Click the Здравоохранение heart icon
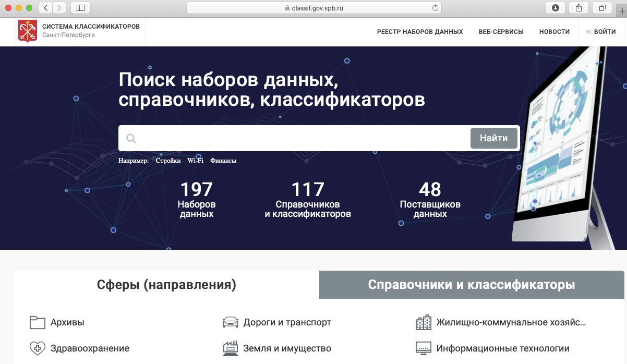This screenshot has height=364, width=627. [x=38, y=348]
